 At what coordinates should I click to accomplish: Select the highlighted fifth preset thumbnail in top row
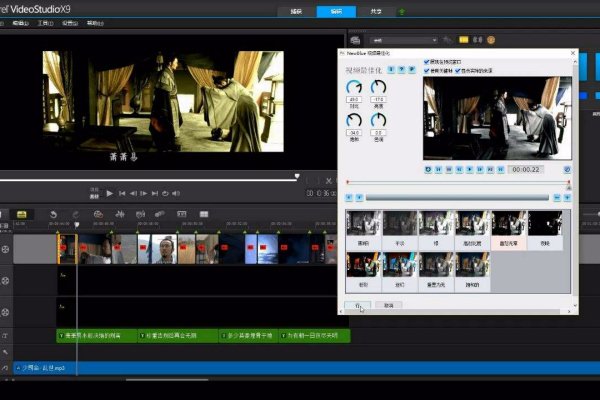click(507, 228)
